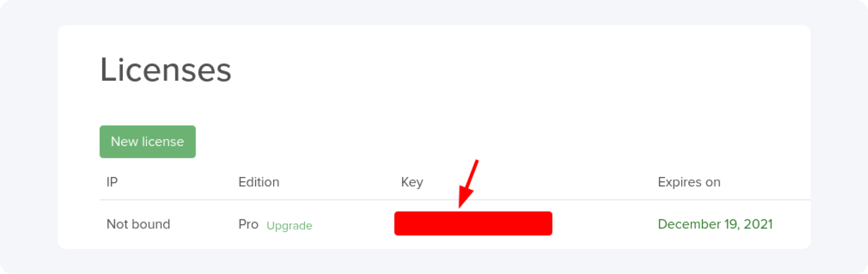
Task: Click the gray margin left of the white card
Action: point(29,136)
